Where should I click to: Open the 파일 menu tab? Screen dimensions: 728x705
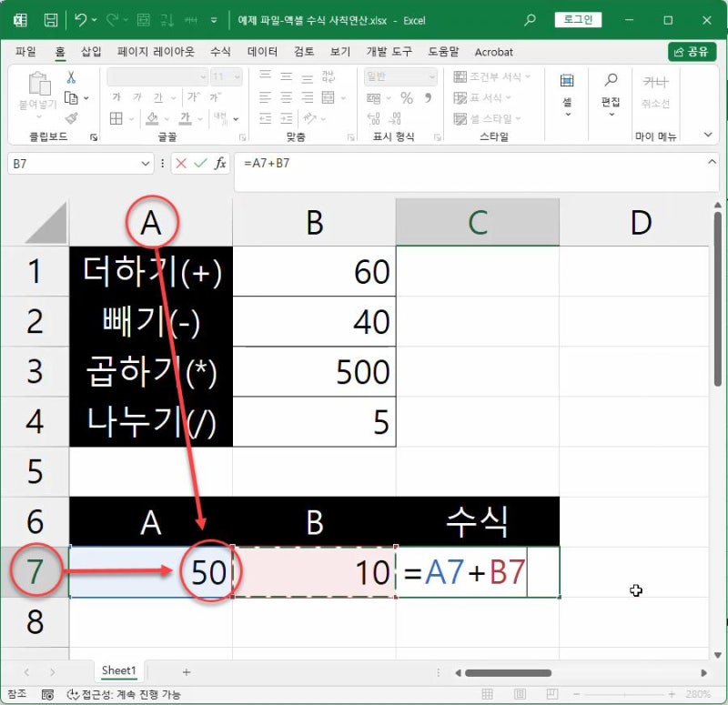[25, 52]
